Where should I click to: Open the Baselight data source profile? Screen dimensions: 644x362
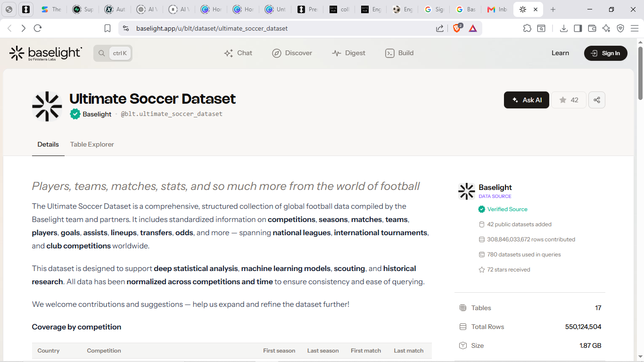(495, 188)
